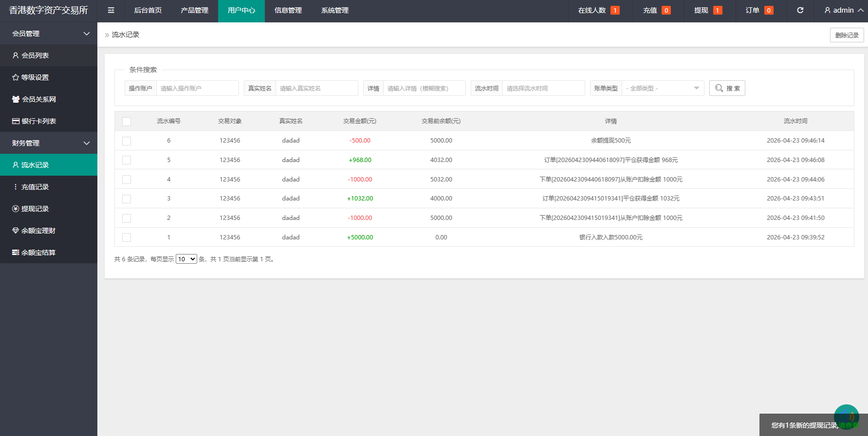This screenshot has height=436, width=868.
Task: Click the sidebar collapse hamburger icon
Action: [111, 10]
